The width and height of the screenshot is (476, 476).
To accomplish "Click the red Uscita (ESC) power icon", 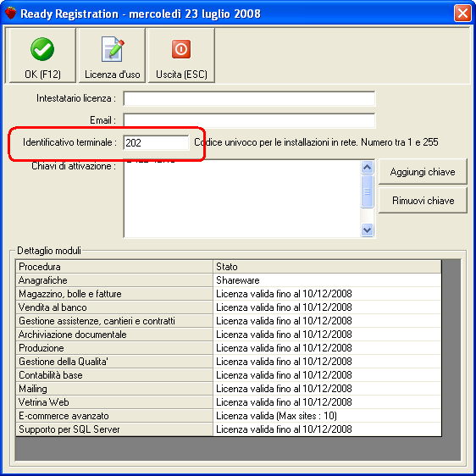I will pos(181,49).
